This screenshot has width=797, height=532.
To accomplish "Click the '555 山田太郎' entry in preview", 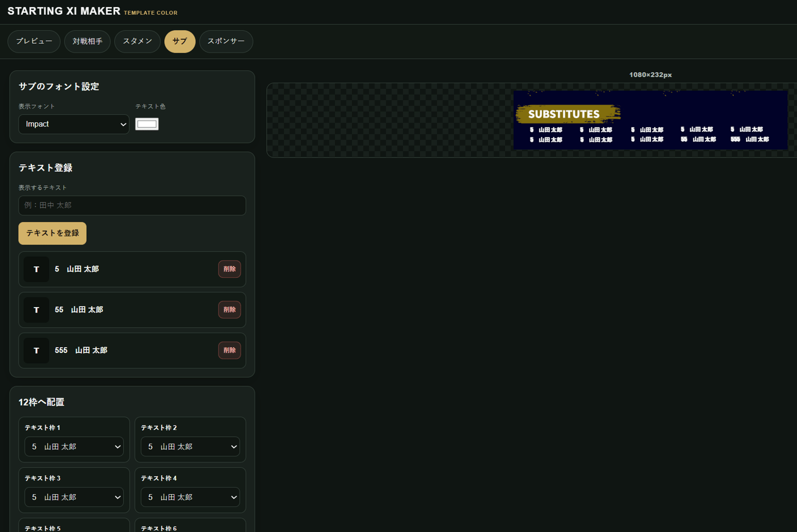I will (750, 139).
